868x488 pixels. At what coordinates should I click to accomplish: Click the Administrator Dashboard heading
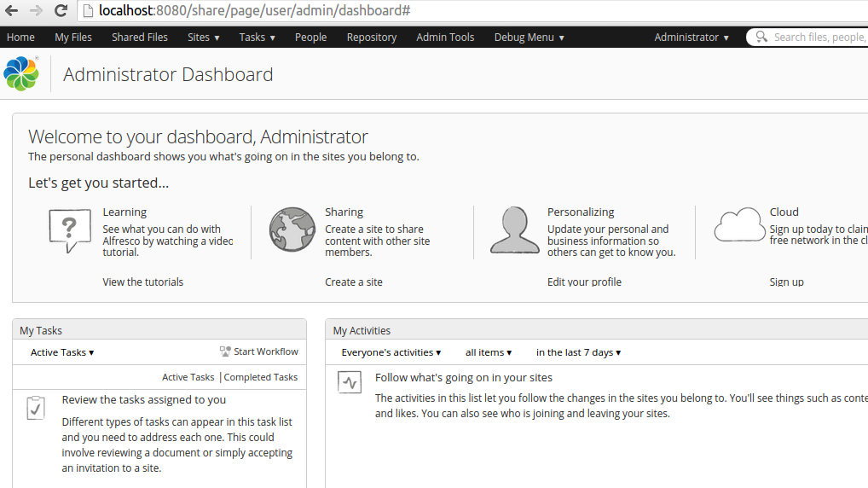point(168,74)
